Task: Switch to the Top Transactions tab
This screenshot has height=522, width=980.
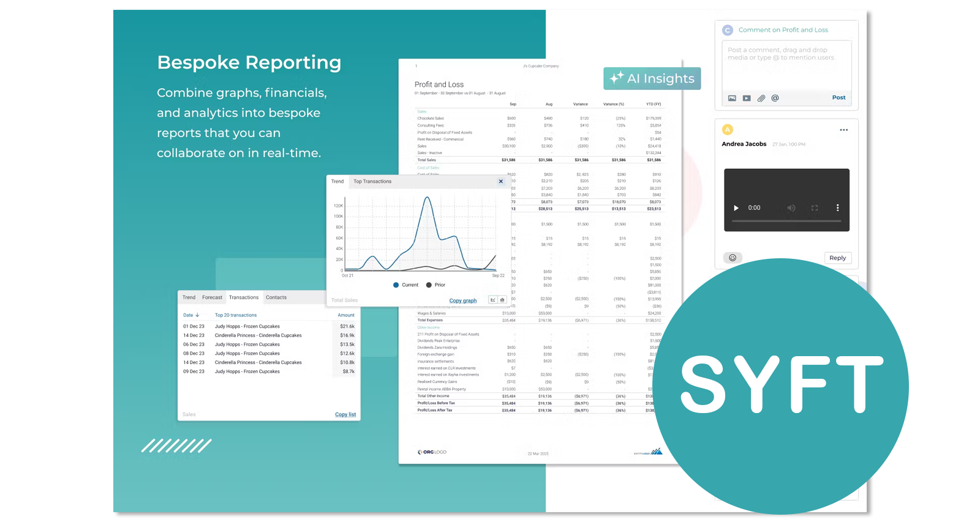Action: (372, 181)
